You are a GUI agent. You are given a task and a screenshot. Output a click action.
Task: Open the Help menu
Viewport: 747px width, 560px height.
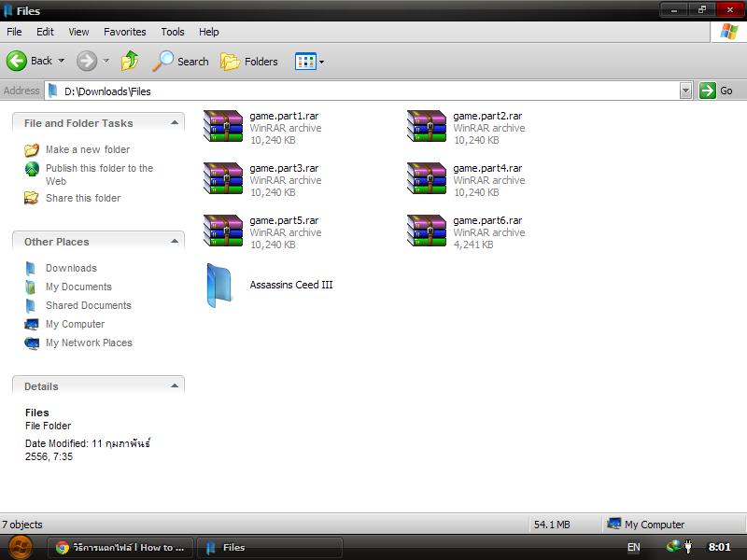pyautogui.click(x=208, y=32)
